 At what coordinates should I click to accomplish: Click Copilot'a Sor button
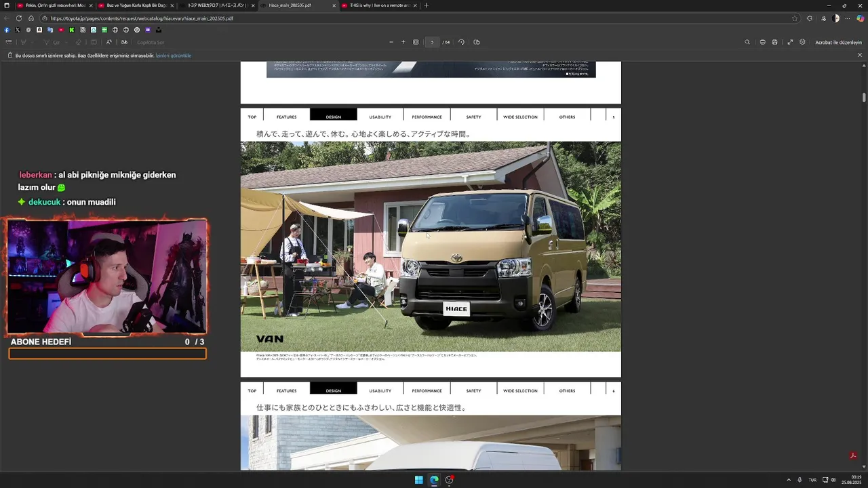151,42
